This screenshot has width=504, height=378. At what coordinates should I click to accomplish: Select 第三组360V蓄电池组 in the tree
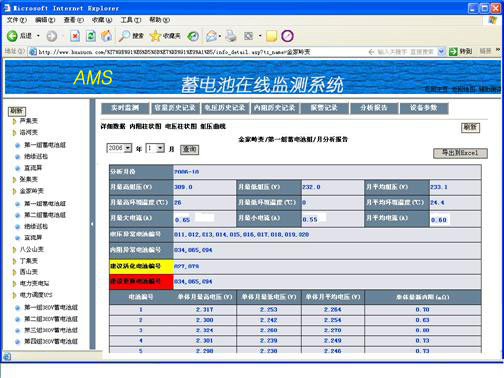(x=51, y=330)
